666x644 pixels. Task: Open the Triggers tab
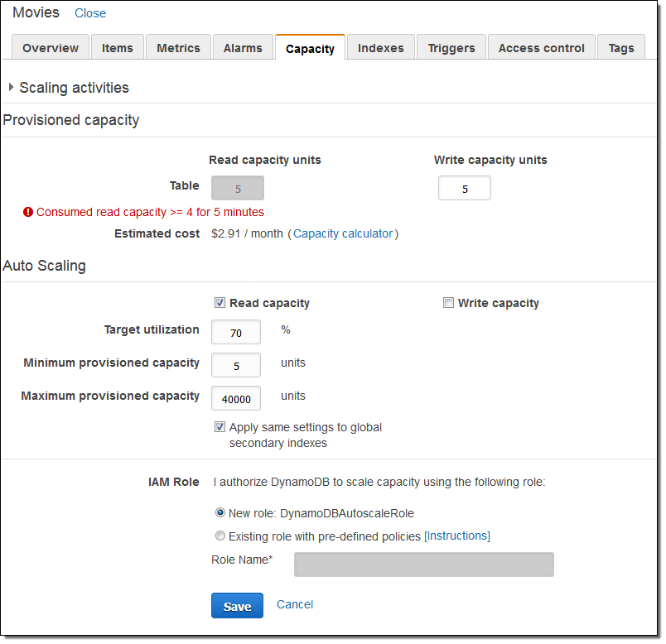point(451,48)
